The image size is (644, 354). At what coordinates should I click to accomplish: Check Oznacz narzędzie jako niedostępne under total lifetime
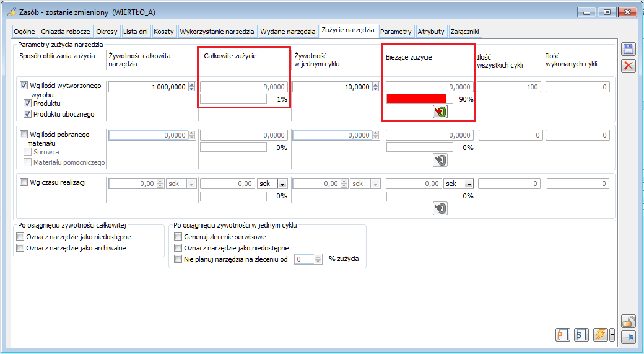click(x=20, y=237)
